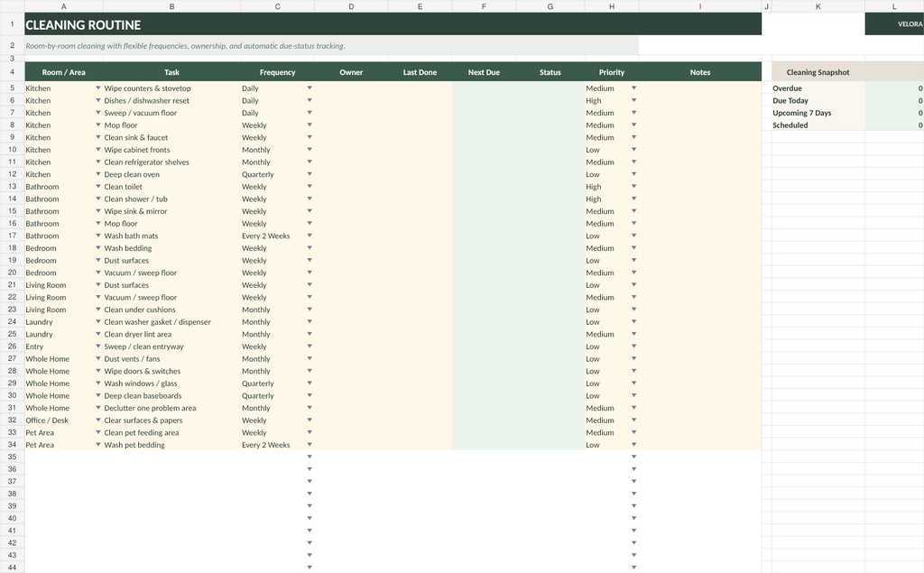This screenshot has height=573, width=924.
Task: Select Last Done cell for Wipe cabinet fronts
Action: [420, 149]
